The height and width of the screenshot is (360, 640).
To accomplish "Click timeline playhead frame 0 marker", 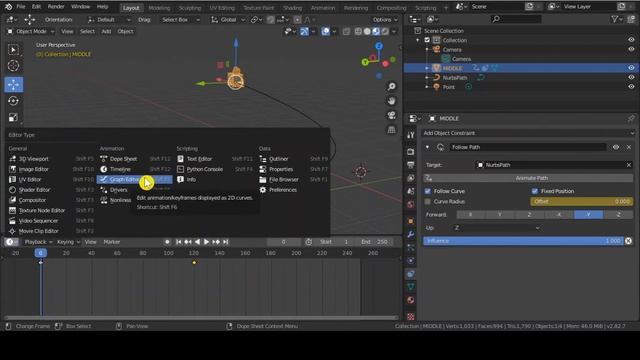I will pyautogui.click(x=40, y=253).
